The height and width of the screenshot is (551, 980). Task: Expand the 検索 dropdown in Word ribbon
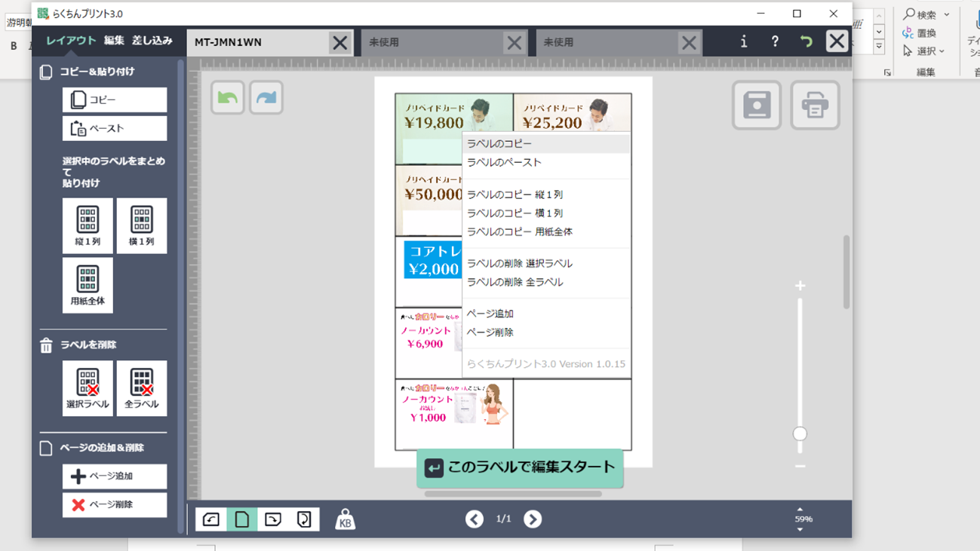(946, 14)
